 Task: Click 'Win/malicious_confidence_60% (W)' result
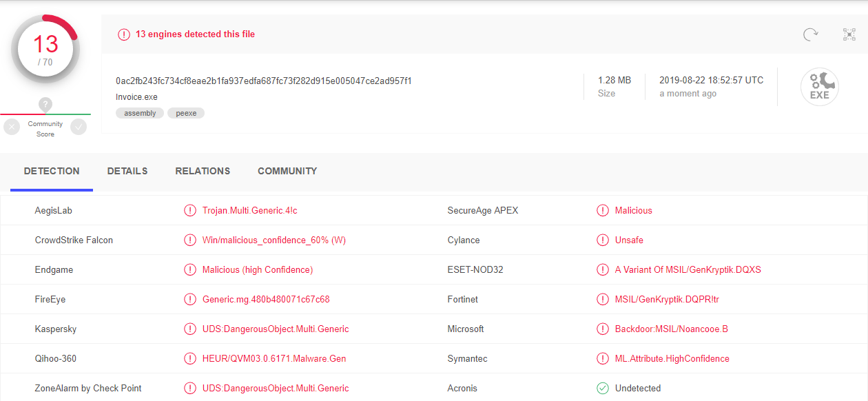274,240
